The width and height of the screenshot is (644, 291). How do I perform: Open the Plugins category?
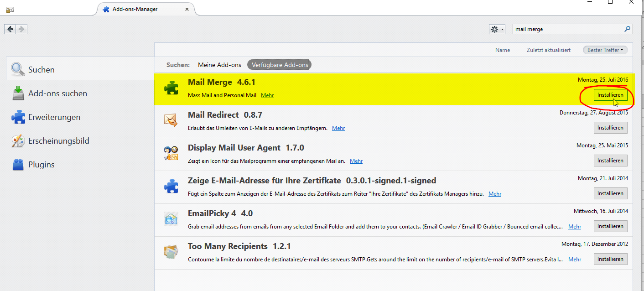point(41,165)
